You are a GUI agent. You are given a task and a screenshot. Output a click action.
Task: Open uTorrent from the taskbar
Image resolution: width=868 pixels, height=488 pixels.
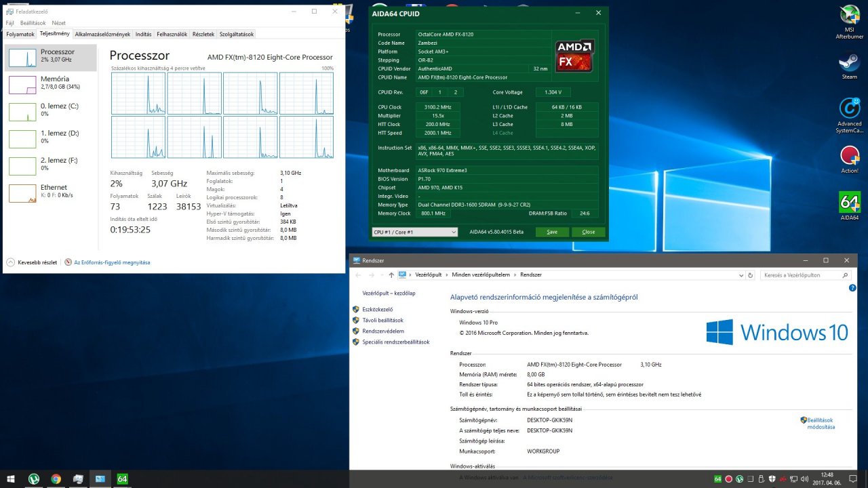coord(34,479)
